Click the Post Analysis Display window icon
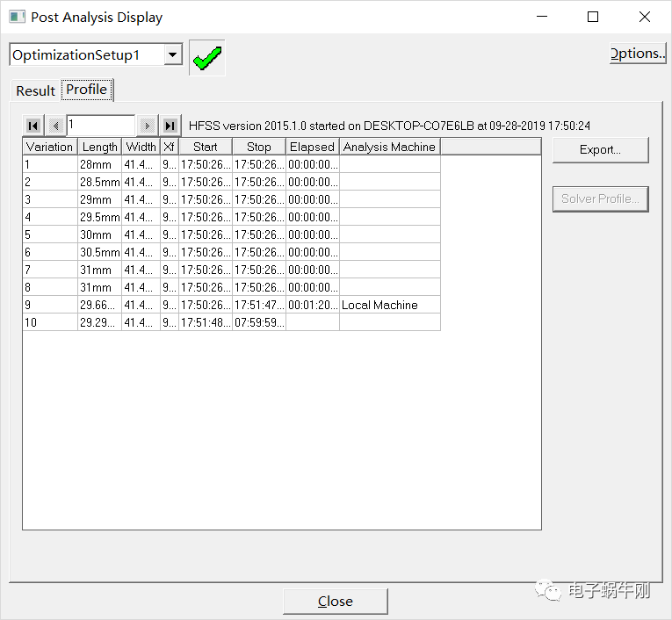This screenshot has height=620, width=672. coord(17,17)
